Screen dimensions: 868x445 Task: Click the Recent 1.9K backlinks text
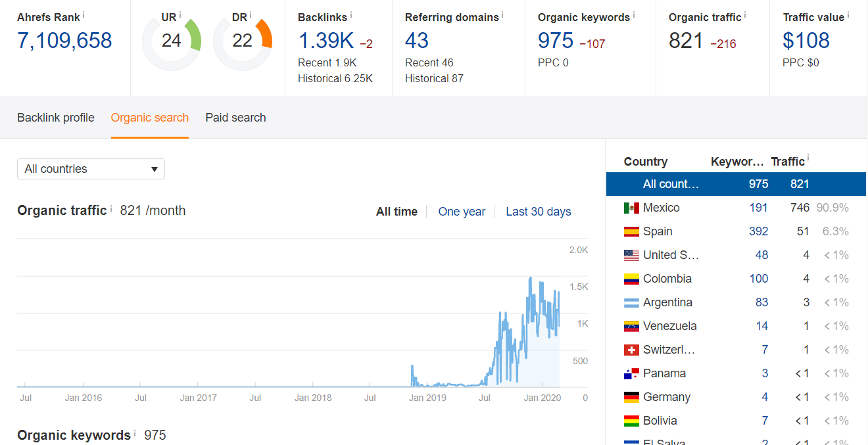click(x=327, y=63)
